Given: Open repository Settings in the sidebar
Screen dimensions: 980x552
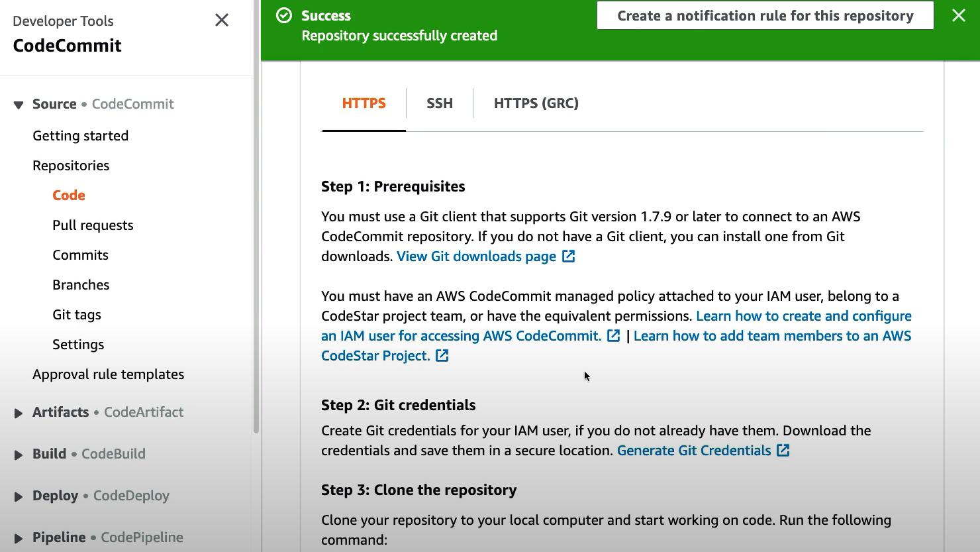Looking at the screenshot, I should pos(78,344).
